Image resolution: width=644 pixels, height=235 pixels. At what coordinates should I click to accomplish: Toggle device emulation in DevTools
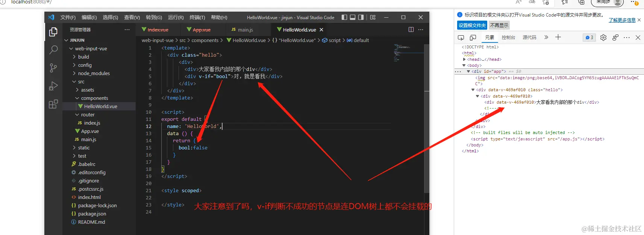[x=473, y=38]
